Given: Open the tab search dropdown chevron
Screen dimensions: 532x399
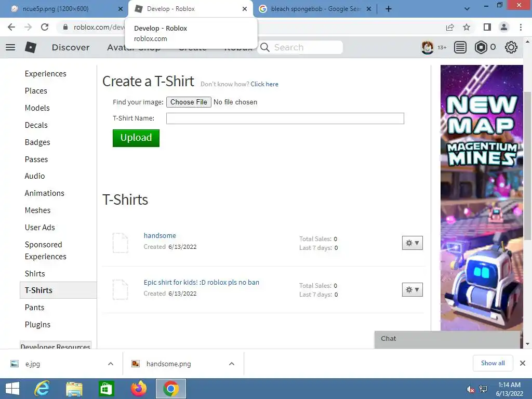Looking at the screenshot, I should (467, 9).
